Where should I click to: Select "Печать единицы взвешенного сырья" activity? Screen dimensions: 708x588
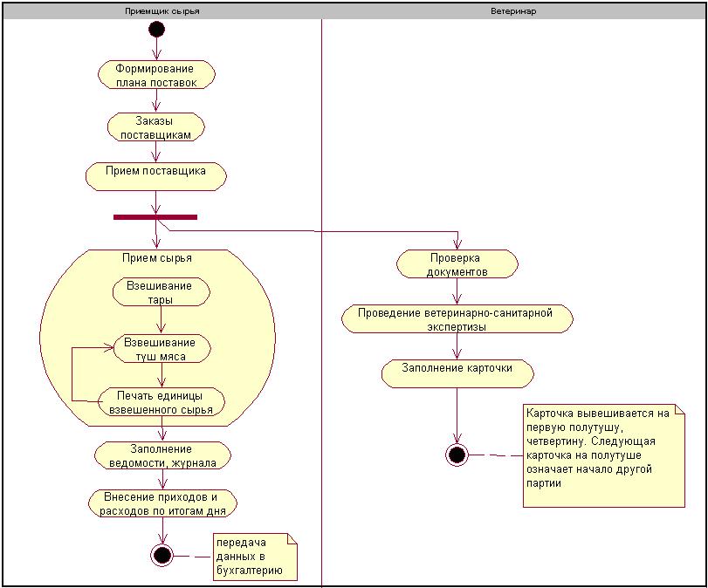point(162,402)
